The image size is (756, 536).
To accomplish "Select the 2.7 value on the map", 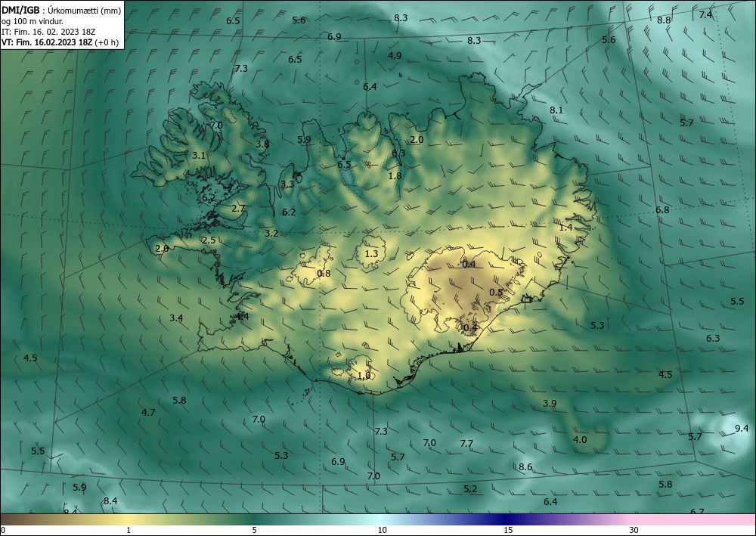I will [239, 209].
